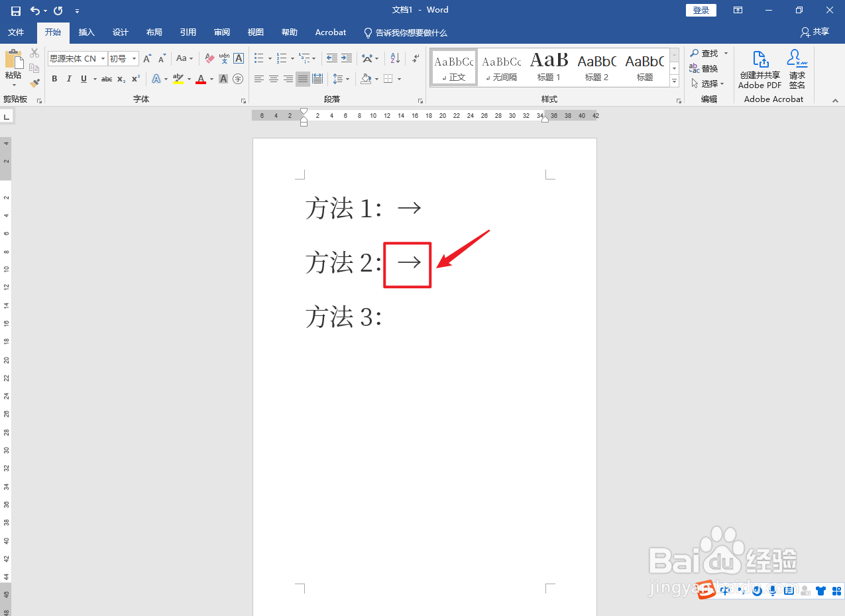
Task: Toggle show/hide paragraph marks
Action: (x=416, y=58)
